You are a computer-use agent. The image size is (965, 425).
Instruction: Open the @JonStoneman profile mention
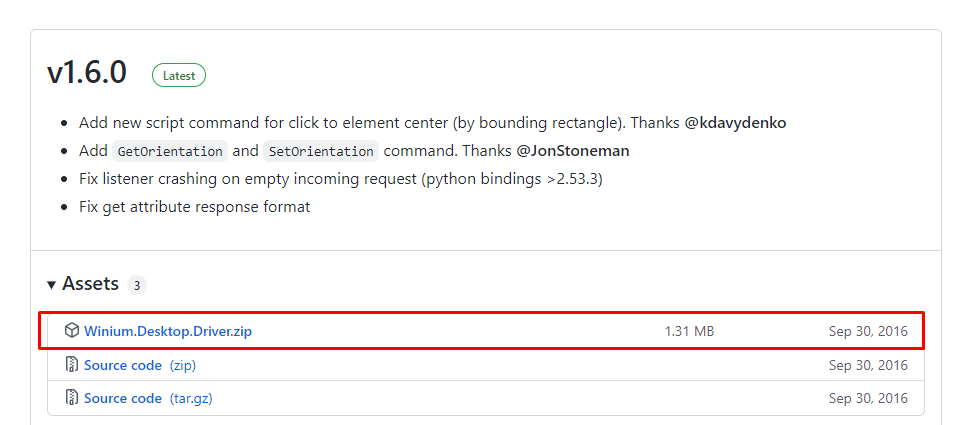pyautogui.click(x=573, y=151)
